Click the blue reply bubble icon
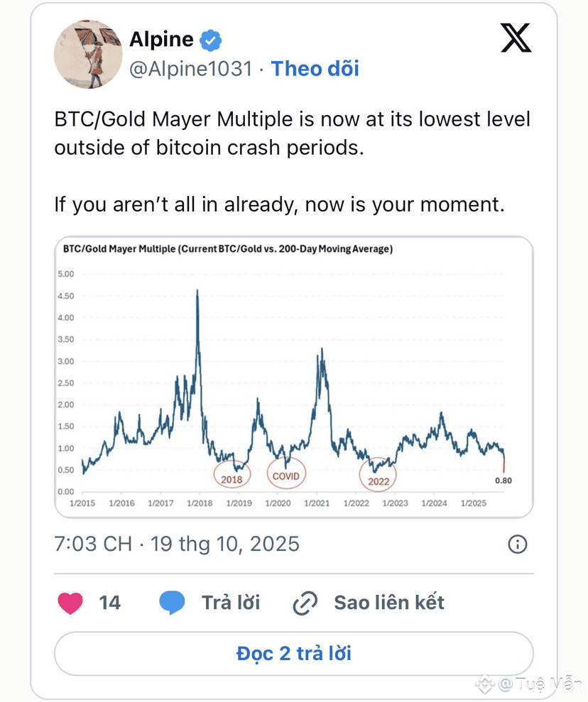 coord(172,603)
